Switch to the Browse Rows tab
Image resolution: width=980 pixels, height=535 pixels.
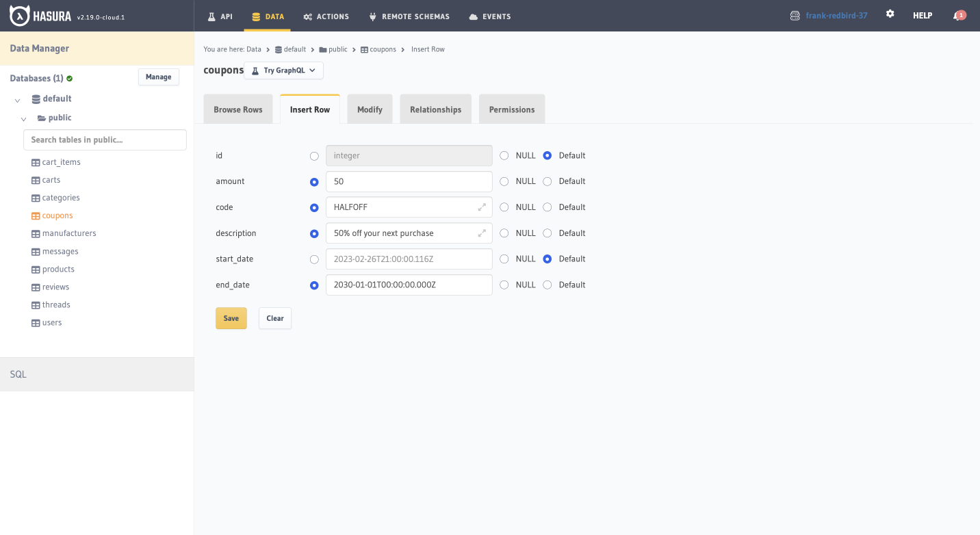coord(237,109)
